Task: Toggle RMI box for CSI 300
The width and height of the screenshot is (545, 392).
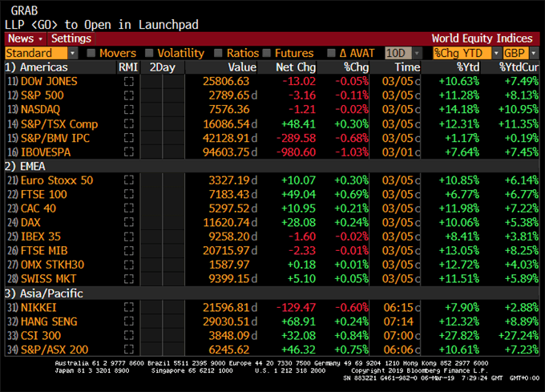Action: [x=128, y=335]
